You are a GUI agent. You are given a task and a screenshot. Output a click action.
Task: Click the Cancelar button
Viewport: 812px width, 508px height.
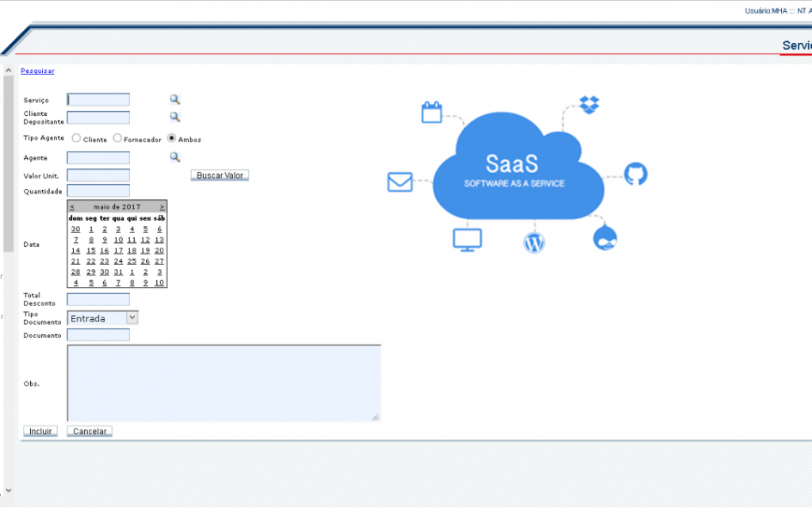click(90, 431)
